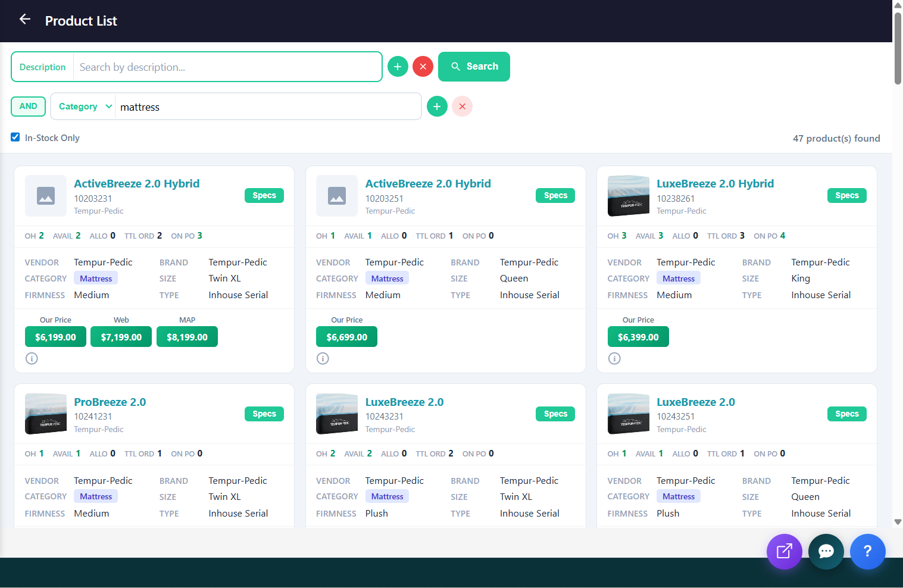Clear the description search with red X
903x588 pixels.
423,67
